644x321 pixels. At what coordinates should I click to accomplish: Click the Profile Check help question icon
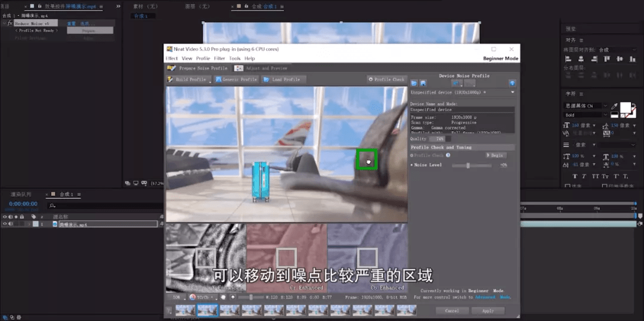448,155
